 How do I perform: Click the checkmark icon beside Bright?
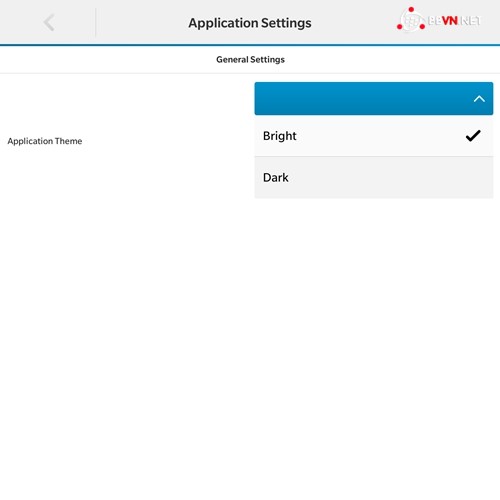[473, 136]
